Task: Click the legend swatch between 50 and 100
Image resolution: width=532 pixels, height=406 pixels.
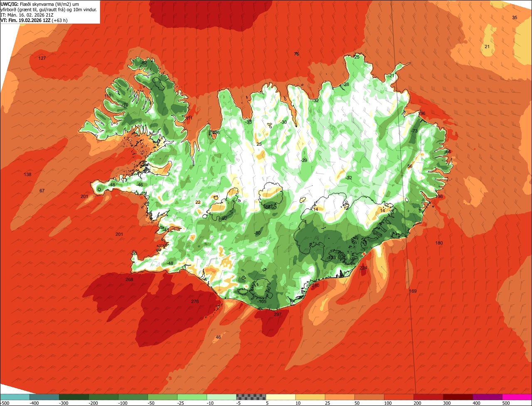Action: click(369, 397)
